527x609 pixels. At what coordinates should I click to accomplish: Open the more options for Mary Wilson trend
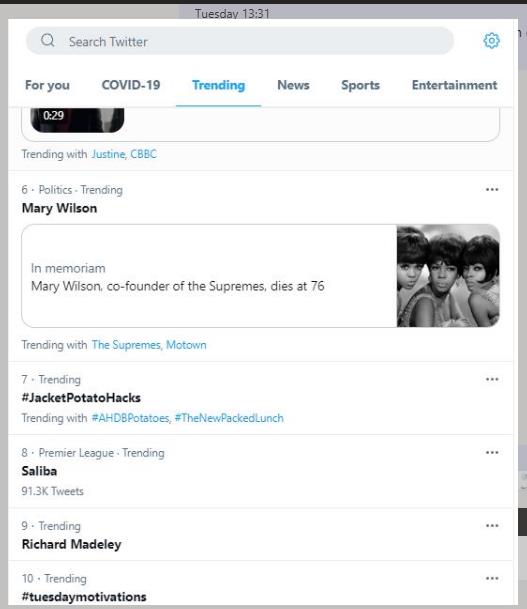pyautogui.click(x=492, y=190)
